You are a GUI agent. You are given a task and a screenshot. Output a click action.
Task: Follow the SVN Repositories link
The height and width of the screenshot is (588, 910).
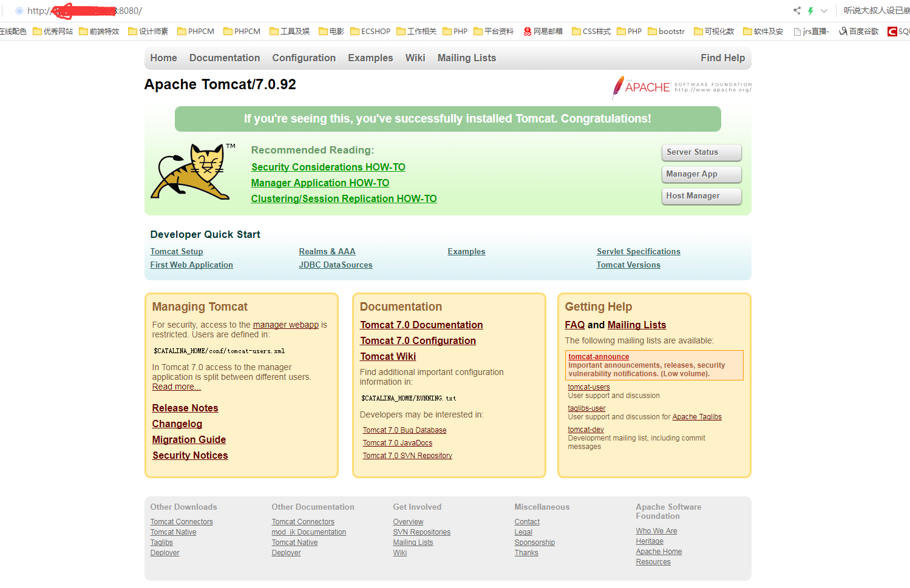click(x=422, y=532)
